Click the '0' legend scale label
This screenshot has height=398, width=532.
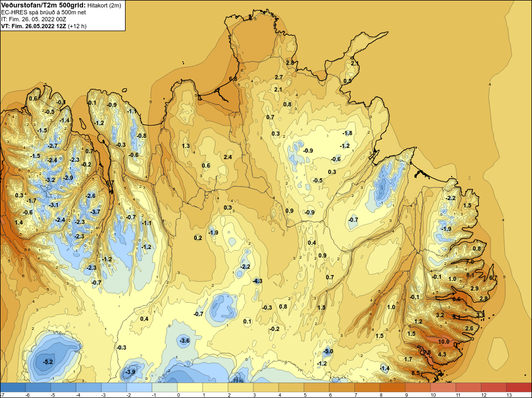(178, 395)
